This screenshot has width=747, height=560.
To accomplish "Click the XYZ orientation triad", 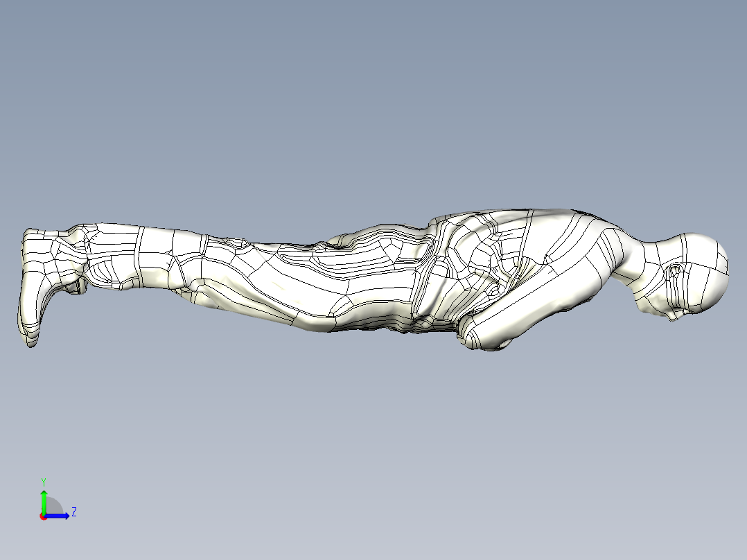I will tap(58, 500).
